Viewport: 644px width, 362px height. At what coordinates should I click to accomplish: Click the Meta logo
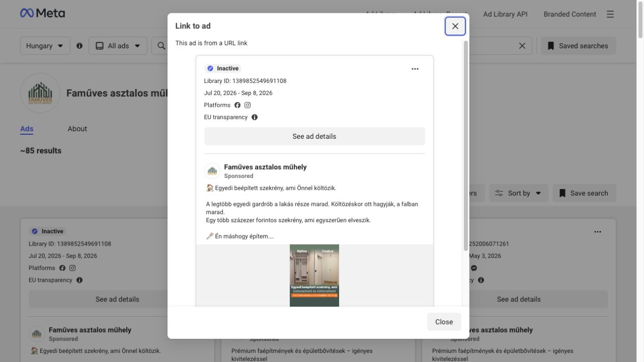coord(43,13)
